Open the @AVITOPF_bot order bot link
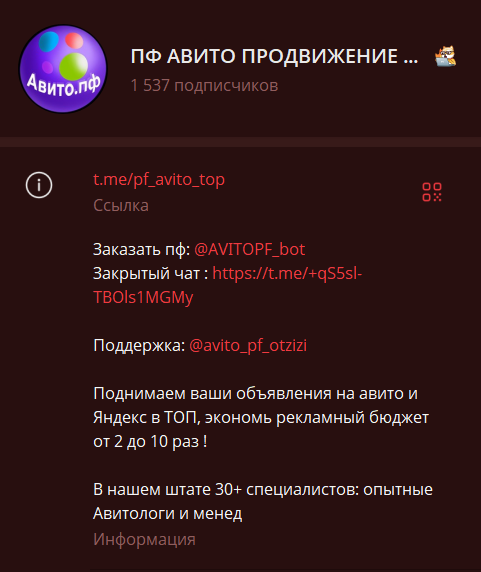 pos(249,250)
